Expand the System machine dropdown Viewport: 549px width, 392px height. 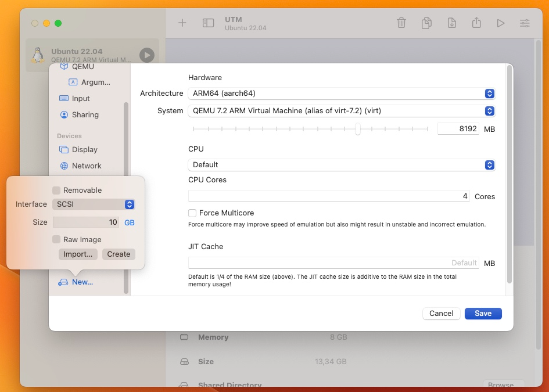[342, 111]
